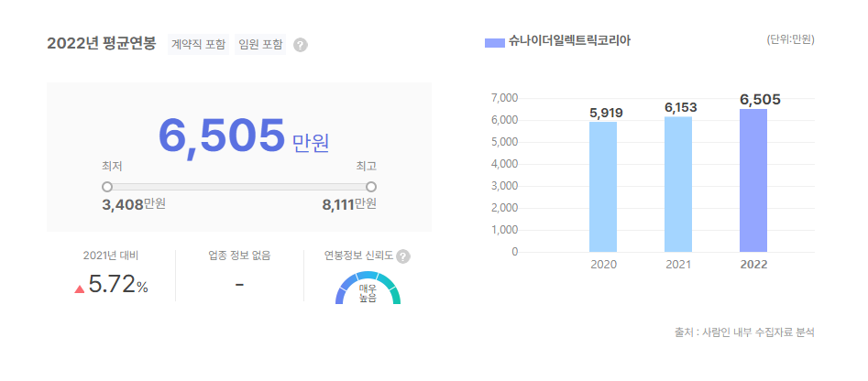Click the 2021년 대비 label
This screenshot has height=381, width=868.
(x=111, y=256)
